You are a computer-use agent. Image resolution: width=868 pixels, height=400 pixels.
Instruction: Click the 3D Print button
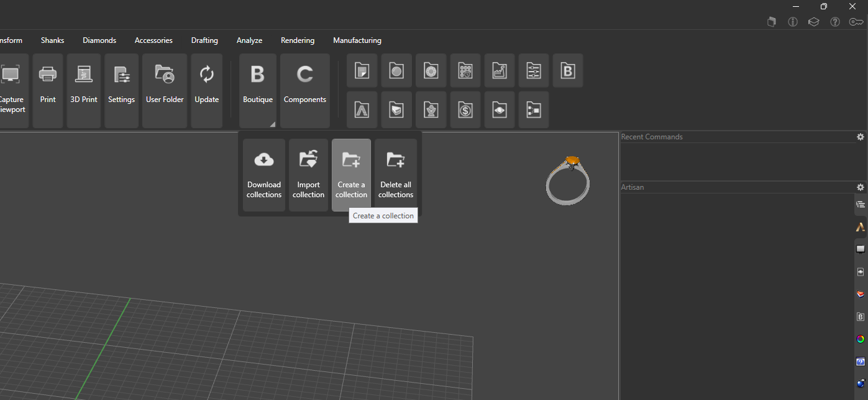click(84, 90)
